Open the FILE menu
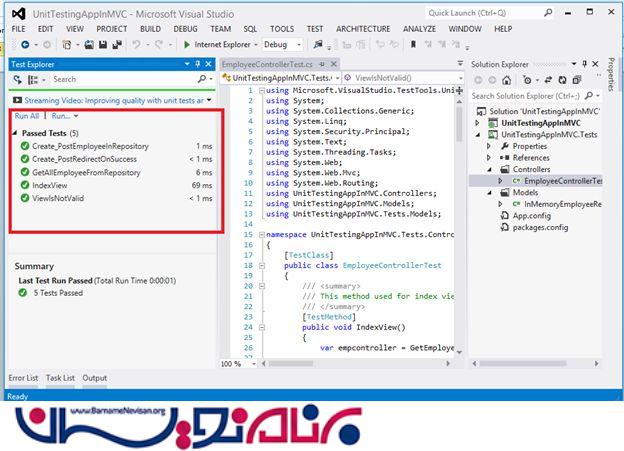This screenshot has width=624, height=451. coord(18,29)
